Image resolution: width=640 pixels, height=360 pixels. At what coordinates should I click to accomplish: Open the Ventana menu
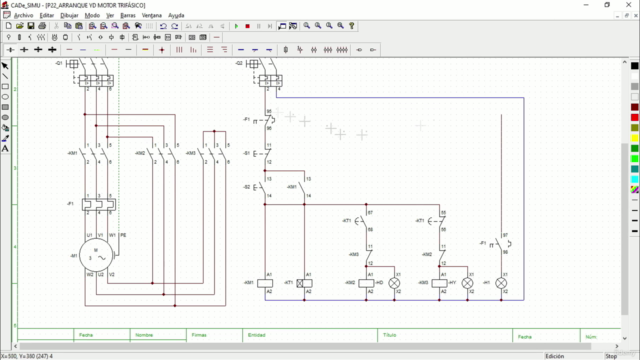(152, 16)
